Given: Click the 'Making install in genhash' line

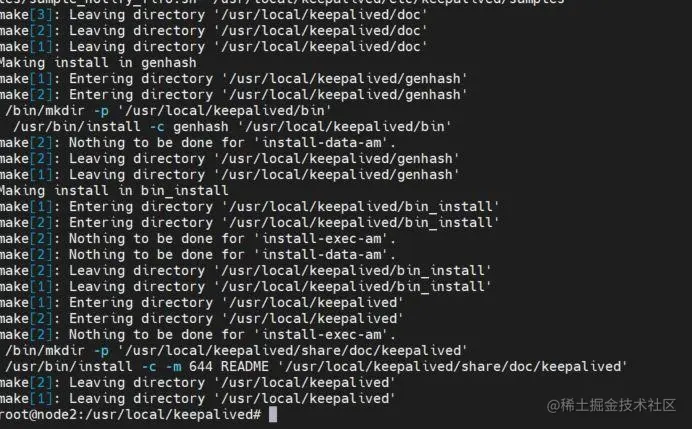Looking at the screenshot, I should click(98, 63).
